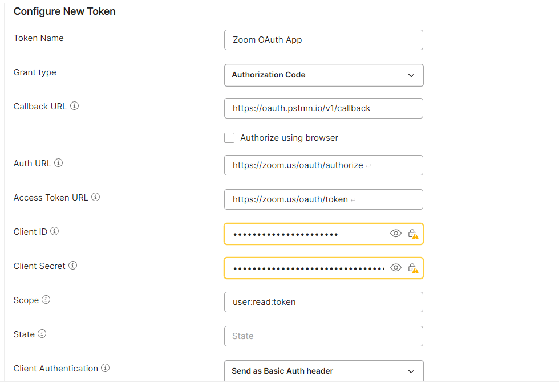Screen dimensions: 559x392
Task: Open the Access Token URL info tooltip
Action: pyautogui.click(x=95, y=197)
